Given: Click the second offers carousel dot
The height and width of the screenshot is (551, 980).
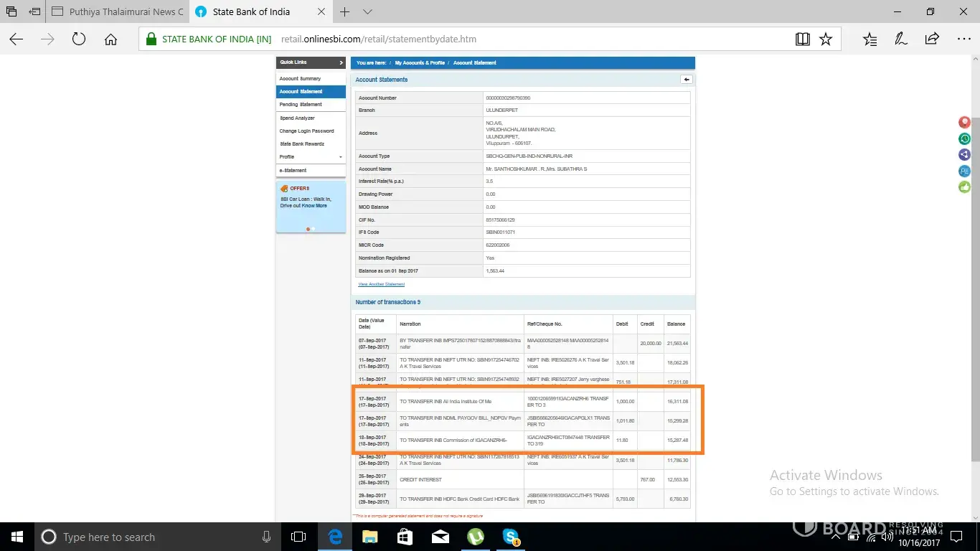Looking at the screenshot, I should [x=314, y=229].
